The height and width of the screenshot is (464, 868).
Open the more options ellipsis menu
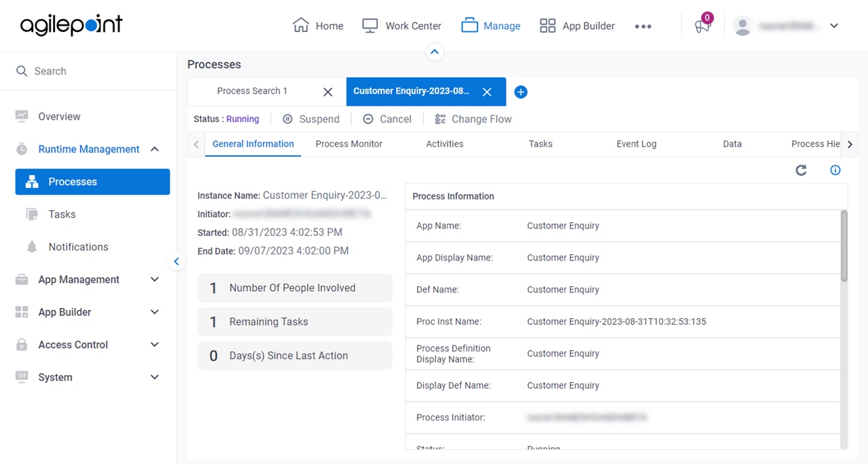coord(643,26)
